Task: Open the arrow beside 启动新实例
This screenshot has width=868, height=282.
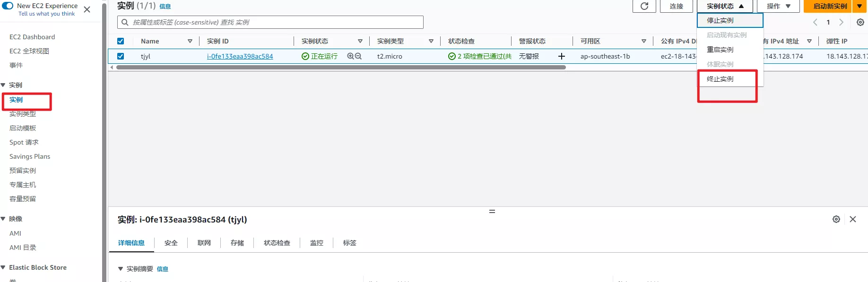Action: click(859, 6)
